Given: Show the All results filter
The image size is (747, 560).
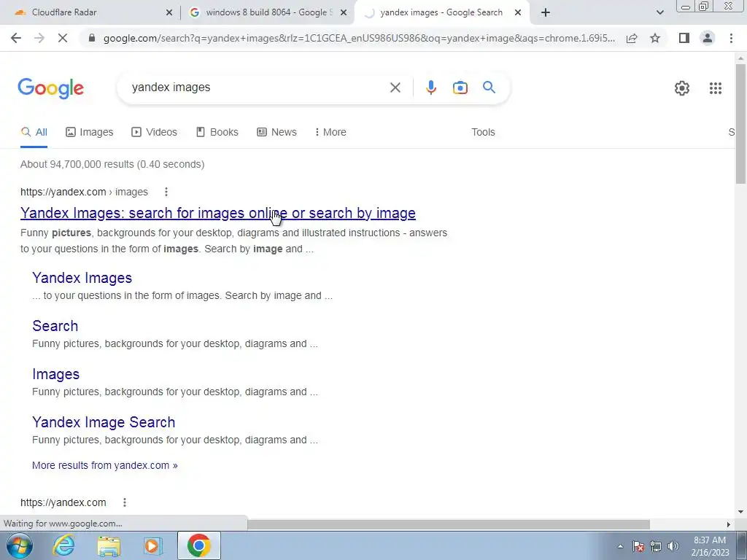Looking at the screenshot, I should (x=34, y=133).
